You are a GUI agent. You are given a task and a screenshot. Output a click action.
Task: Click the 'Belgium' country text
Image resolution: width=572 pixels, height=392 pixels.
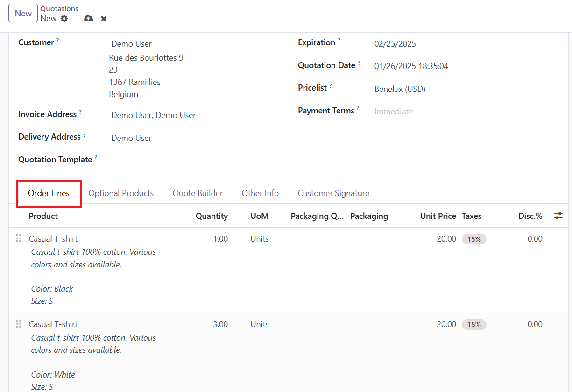coord(123,94)
